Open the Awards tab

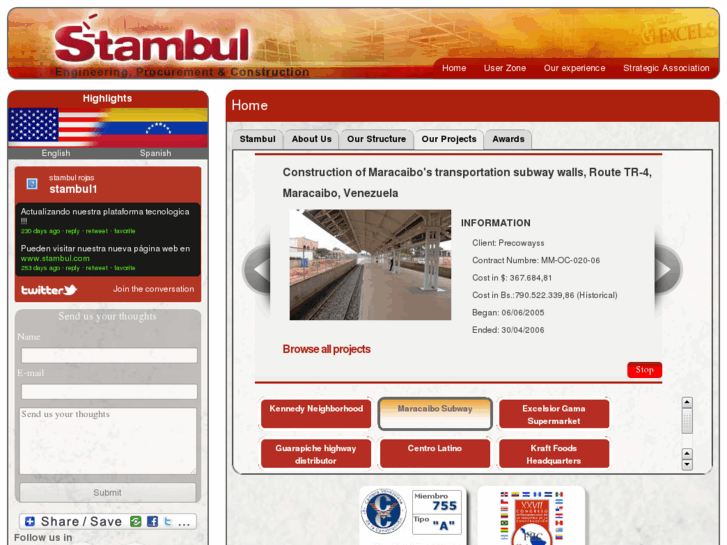pos(508,139)
